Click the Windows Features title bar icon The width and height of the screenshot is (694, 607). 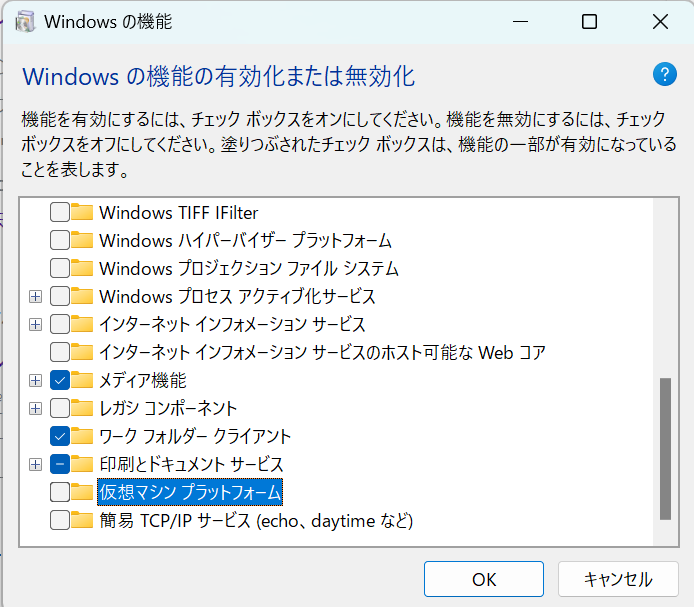pyautogui.click(x=25, y=21)
